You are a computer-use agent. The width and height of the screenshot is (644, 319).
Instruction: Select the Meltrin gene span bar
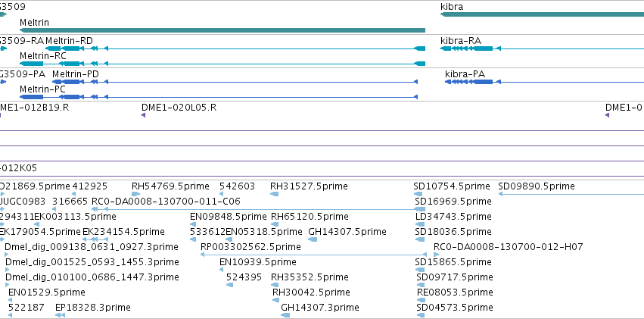pyautogui.click(x=222, y=30)
